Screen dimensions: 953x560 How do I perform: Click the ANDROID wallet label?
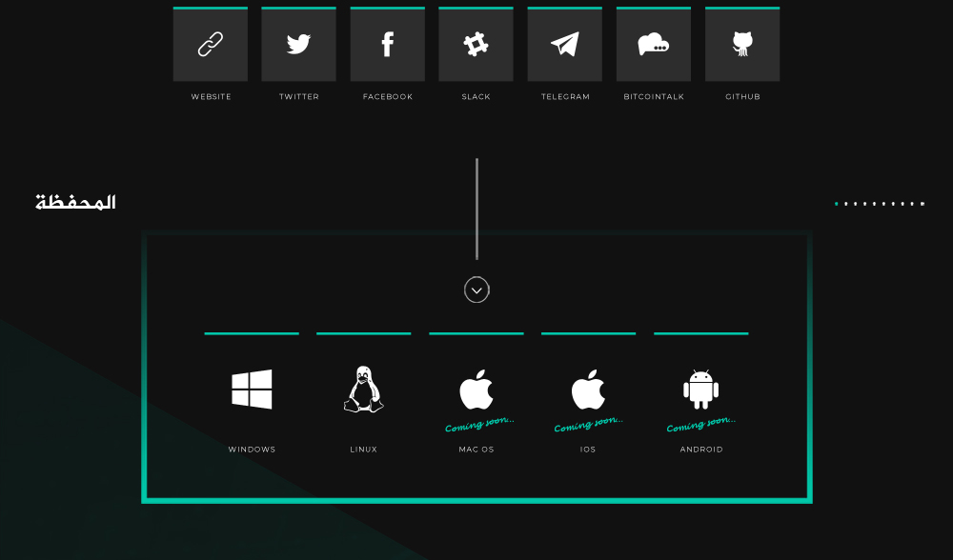coord(701,450)
